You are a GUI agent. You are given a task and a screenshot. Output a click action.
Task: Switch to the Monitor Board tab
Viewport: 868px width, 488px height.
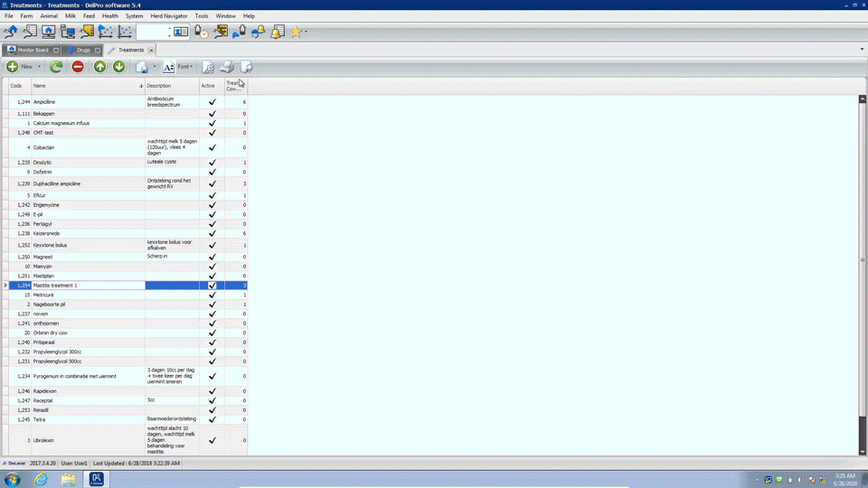(x=33, y=50)
